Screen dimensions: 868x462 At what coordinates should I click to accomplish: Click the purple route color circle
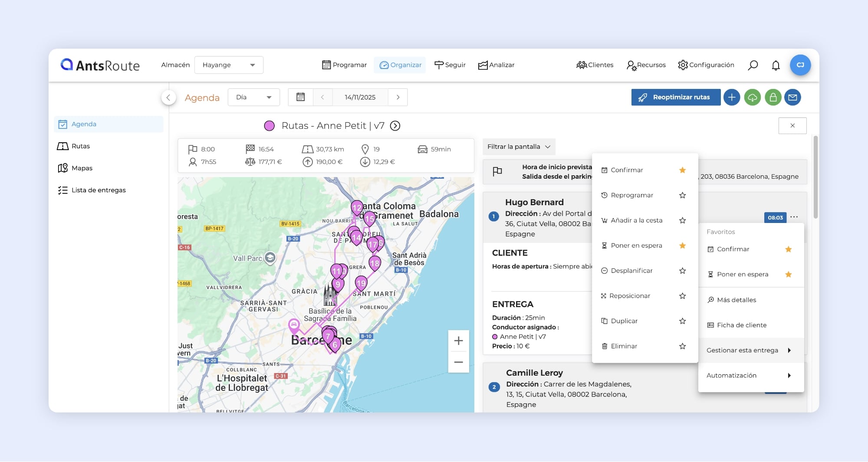[x=270, y=126]
